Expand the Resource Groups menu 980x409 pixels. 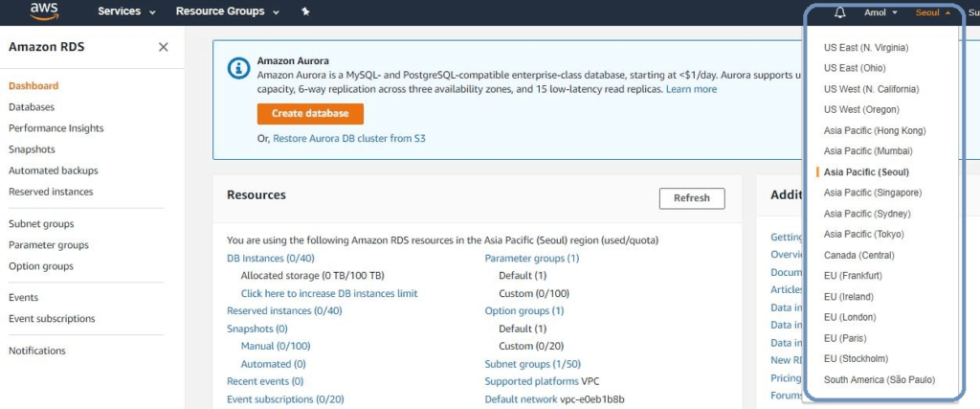[x=228, y=11]
